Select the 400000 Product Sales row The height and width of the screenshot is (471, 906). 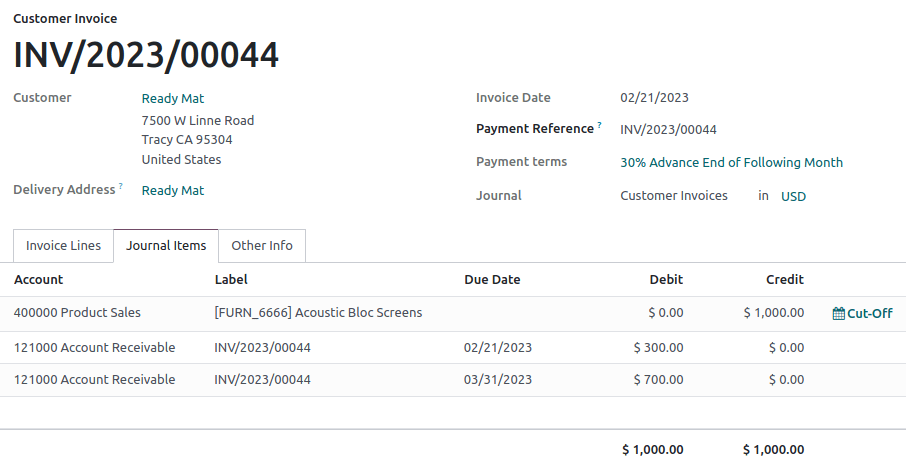77,313
